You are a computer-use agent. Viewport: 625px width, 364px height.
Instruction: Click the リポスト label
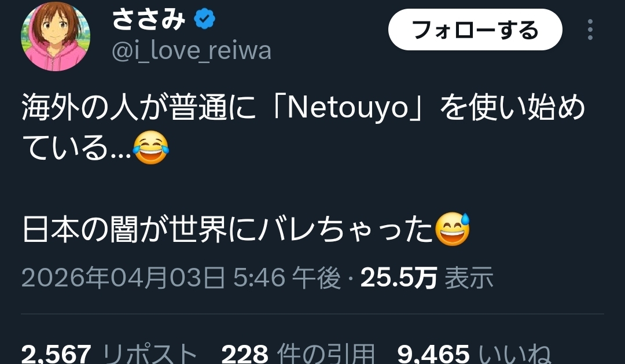150,354
